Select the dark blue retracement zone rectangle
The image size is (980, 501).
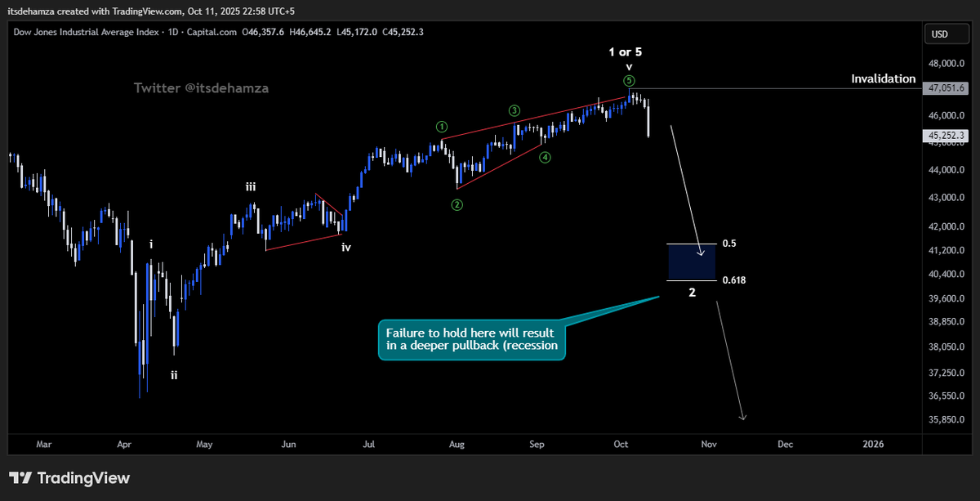click(x=692, y=262)
